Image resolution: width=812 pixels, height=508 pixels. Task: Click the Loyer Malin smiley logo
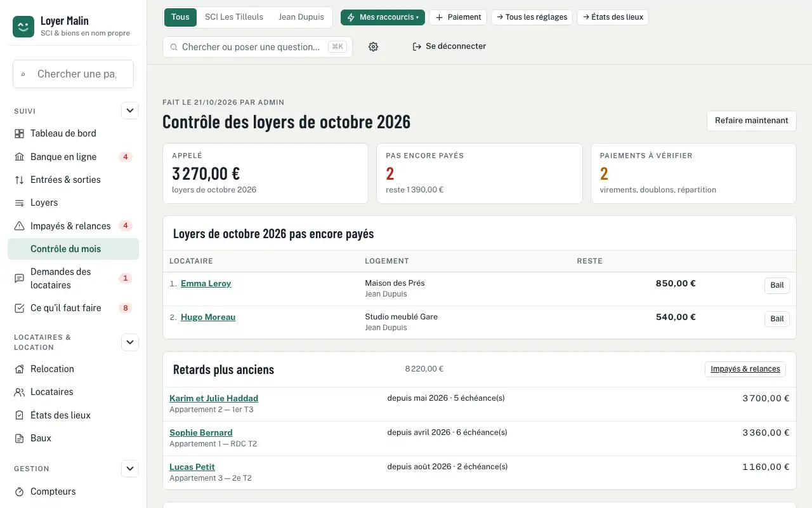23,27
